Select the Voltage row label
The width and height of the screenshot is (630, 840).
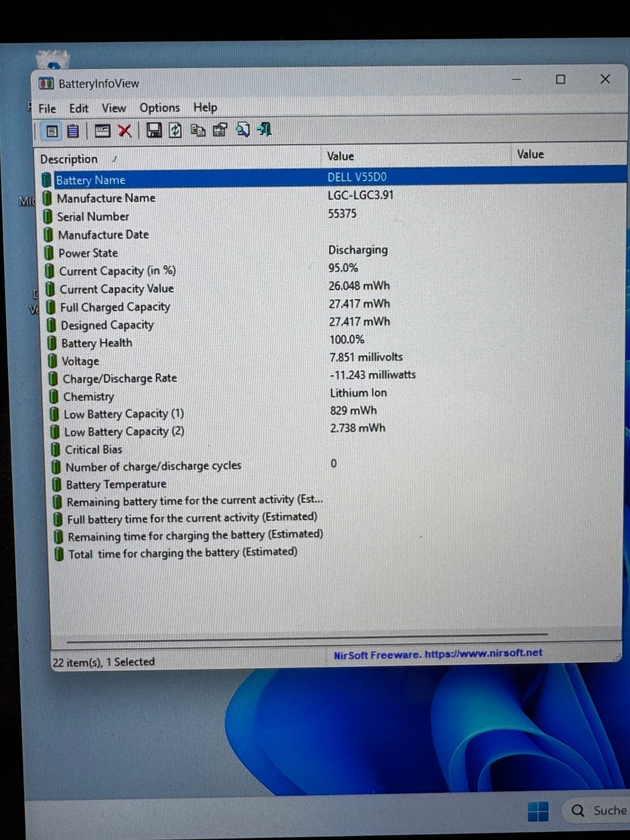pos(80,361)
